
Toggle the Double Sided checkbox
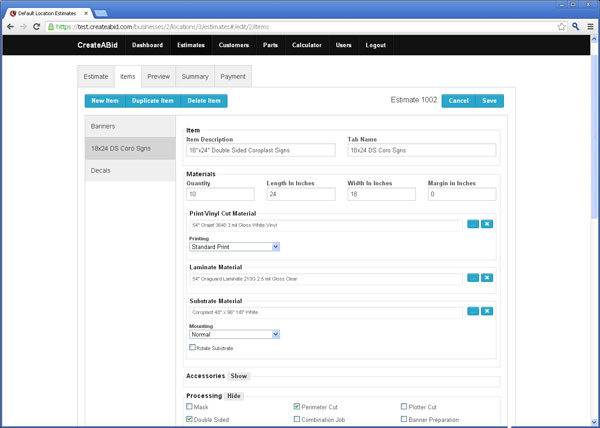[190, 420]
